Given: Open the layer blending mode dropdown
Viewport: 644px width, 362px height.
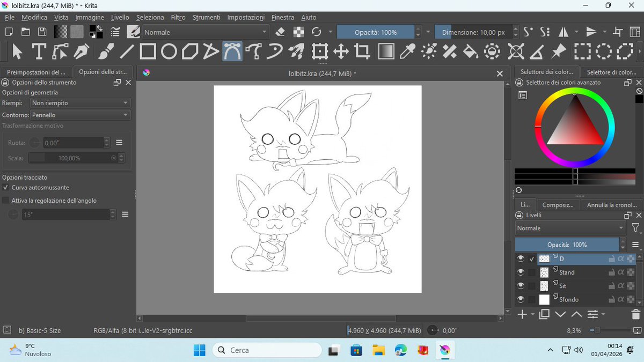Looking at the screenshot, I should coord(570,228).
